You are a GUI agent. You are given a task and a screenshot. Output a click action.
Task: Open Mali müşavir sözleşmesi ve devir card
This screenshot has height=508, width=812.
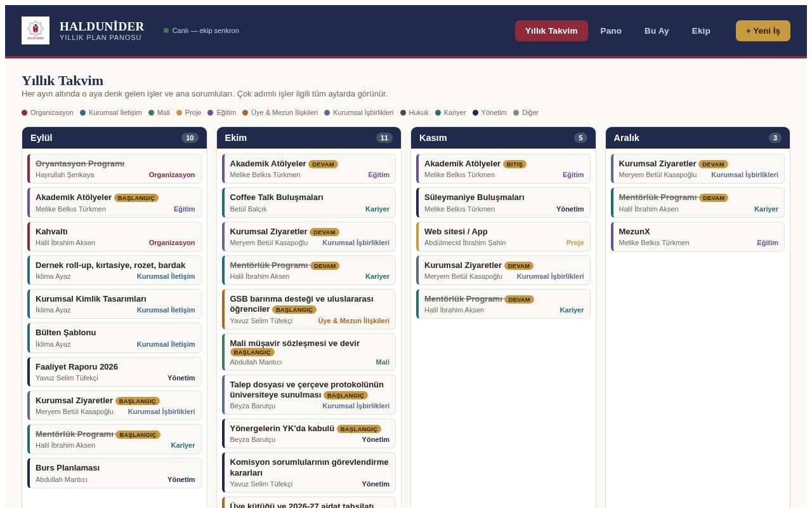click(x=309, y=352)
